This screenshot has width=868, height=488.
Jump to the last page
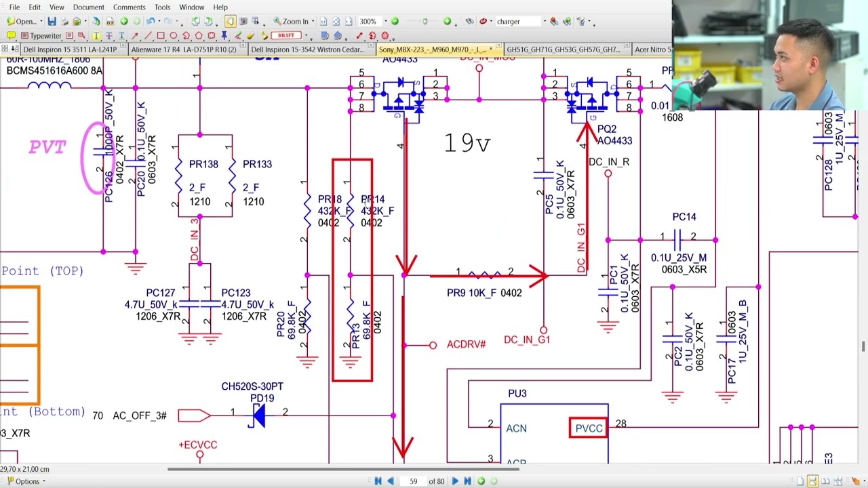click(467, 481)
